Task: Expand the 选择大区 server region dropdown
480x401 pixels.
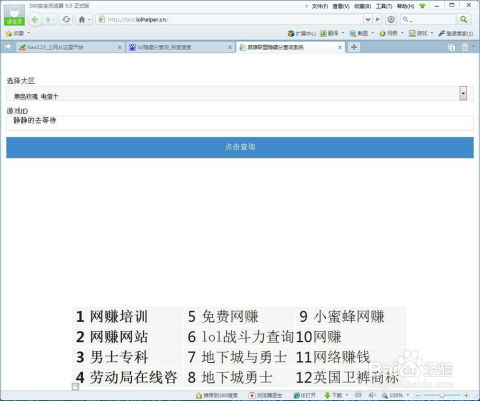Action: coord(463,93)
